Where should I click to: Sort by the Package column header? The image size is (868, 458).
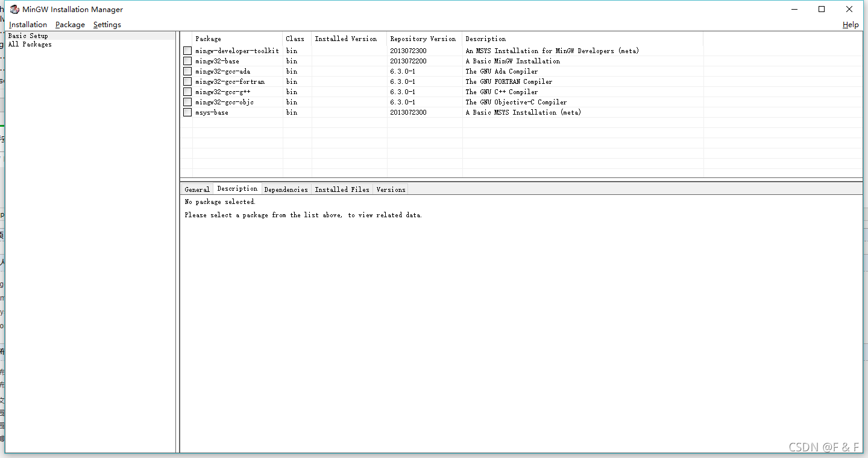pyautogui.click(x=237, y=39)
